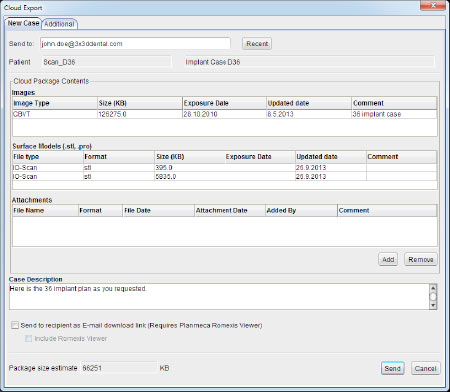Open the Additional tab
The image size is (450, 392).
pos(59,24)
